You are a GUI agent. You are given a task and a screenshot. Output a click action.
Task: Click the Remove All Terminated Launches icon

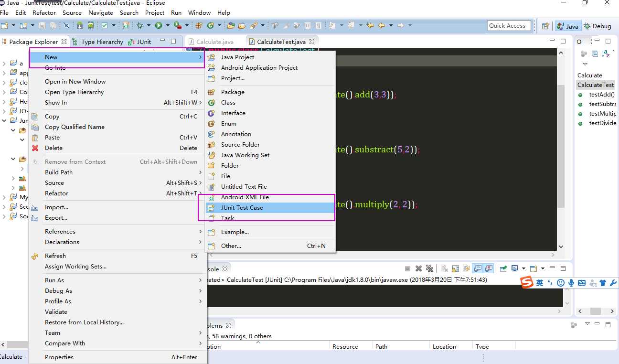(x=429, y=268)
